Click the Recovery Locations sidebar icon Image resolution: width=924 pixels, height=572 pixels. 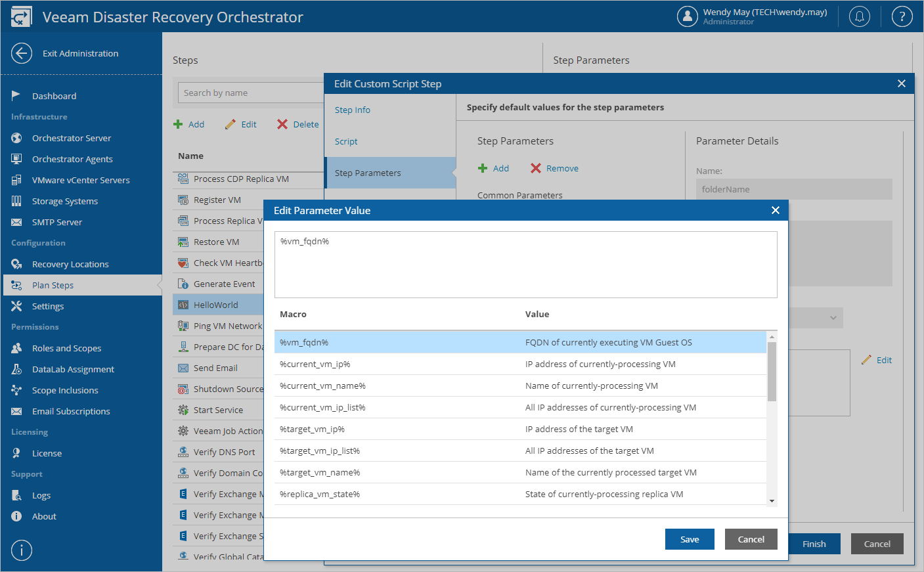click(16, 264)
